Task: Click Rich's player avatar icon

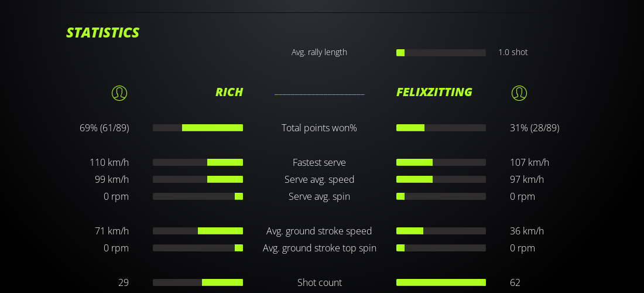Action: pos(119,93)
